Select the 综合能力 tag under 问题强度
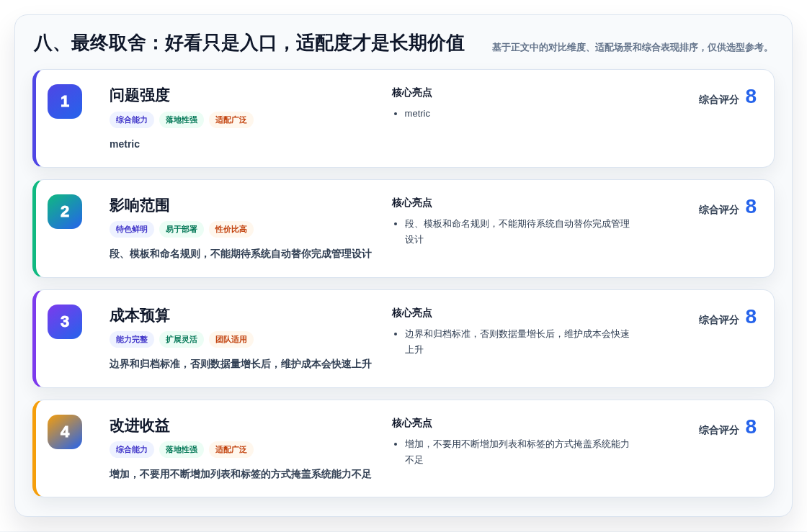The image size is (807, 532). (132, 120)
